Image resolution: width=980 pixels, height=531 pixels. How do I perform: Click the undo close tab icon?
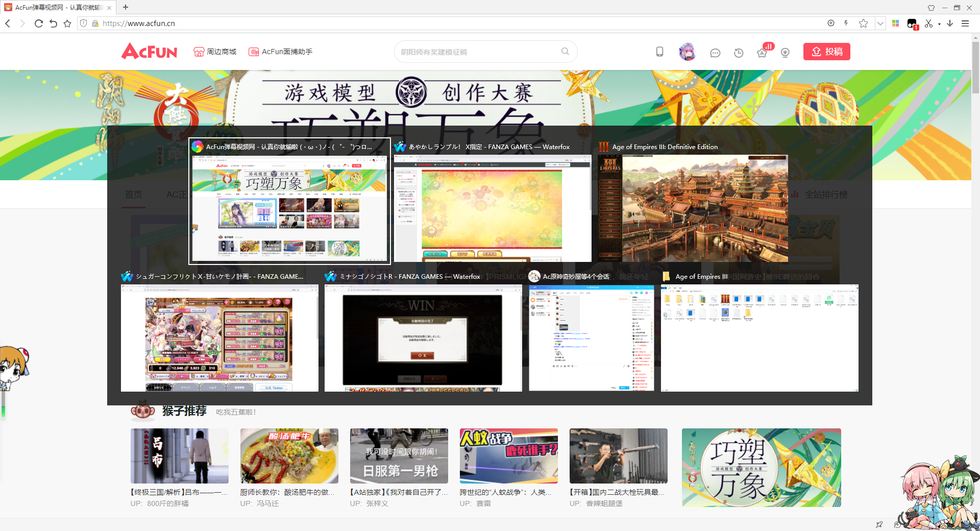(x=53, y=23)
